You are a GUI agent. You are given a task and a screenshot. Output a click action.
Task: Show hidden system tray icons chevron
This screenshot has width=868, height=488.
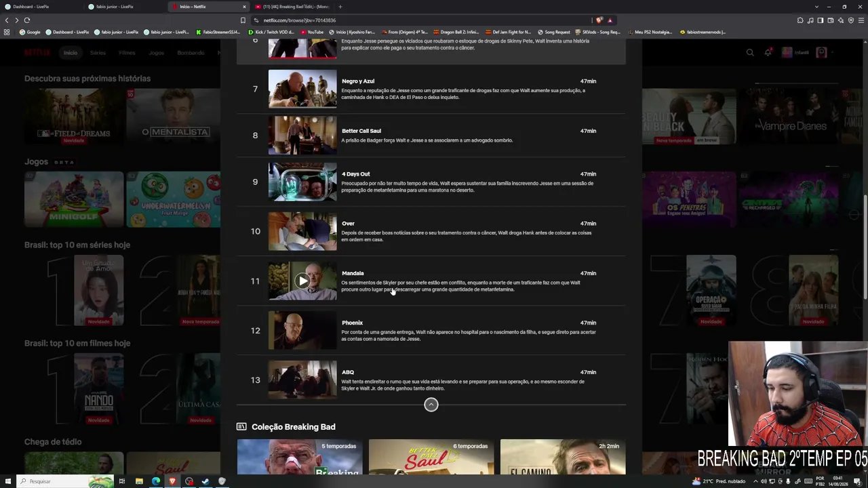point(754,481)
